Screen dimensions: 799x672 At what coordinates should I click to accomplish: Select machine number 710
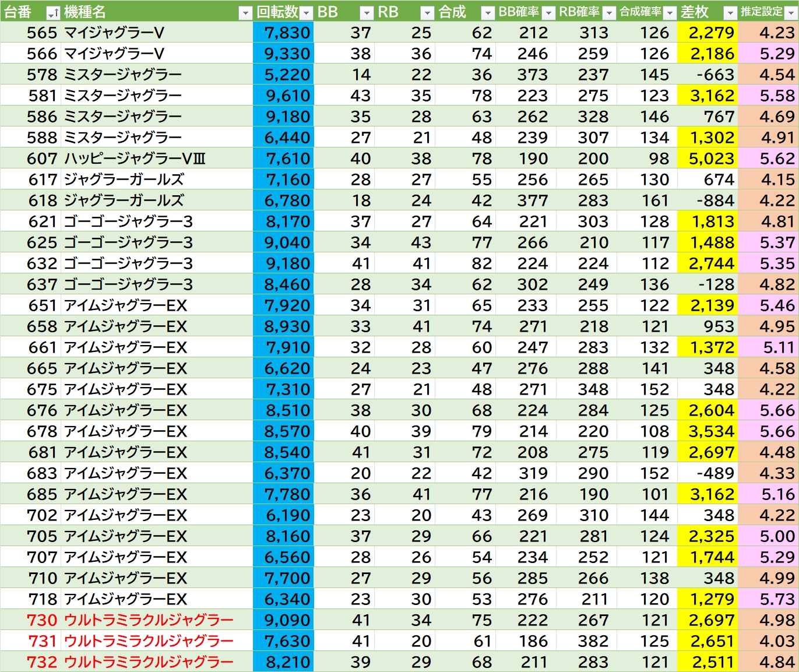tap(30, 578)
